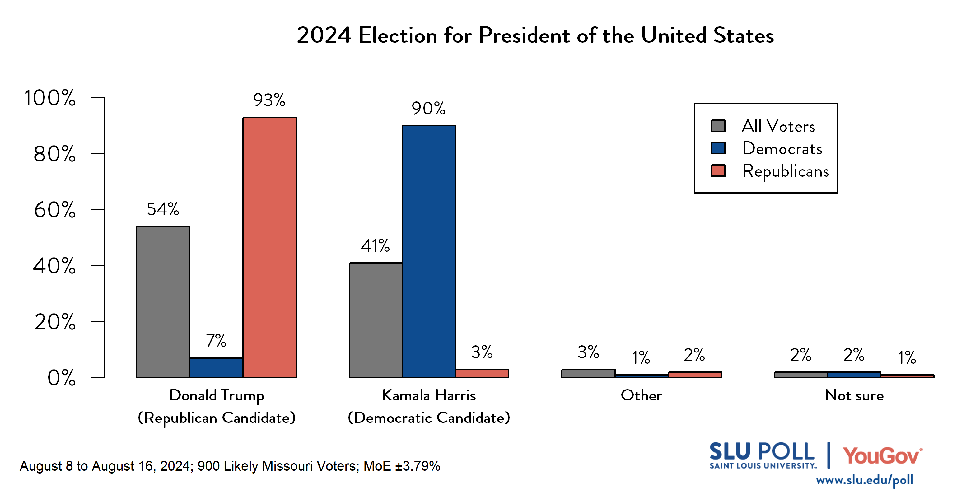Viewport: 980px width, 490px height.
Task: Click the Other category label
Action: (641, 396)
